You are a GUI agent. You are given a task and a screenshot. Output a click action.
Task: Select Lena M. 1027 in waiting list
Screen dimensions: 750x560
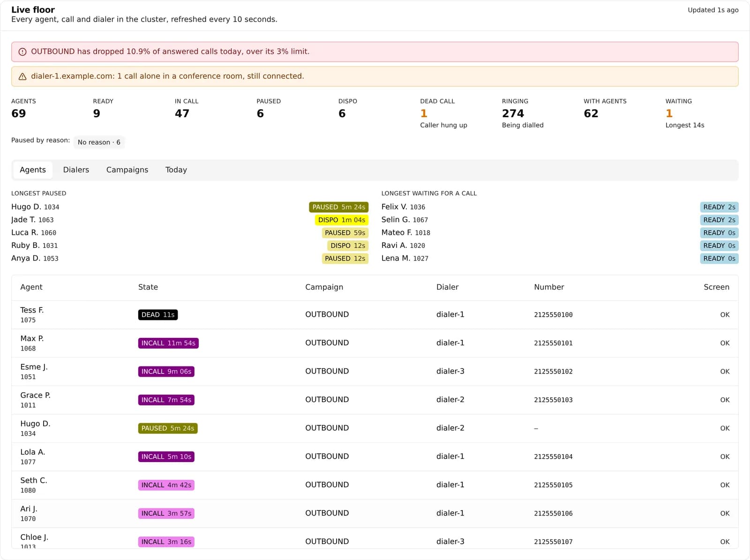click(405, 258)
